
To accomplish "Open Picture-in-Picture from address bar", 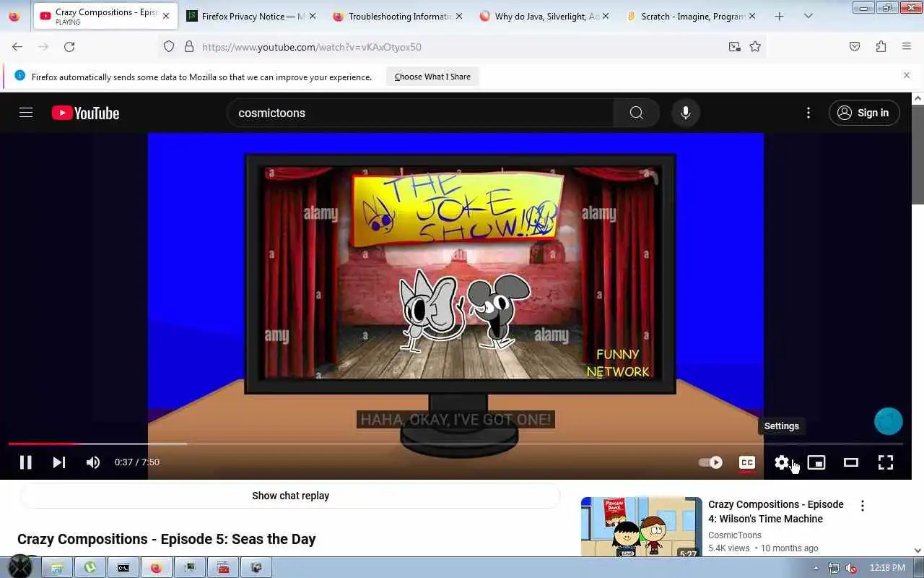I will (x=734, y=46).
